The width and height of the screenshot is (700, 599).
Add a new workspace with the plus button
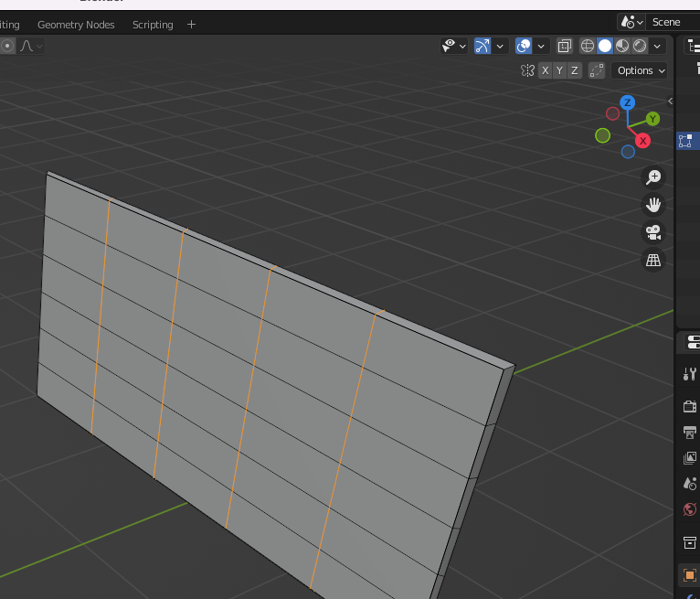191,25
